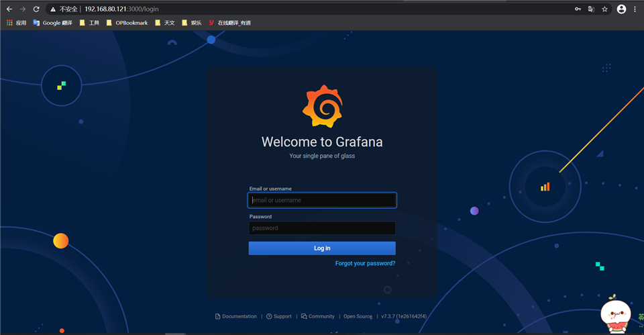Open the Open Source footer link
The width and height of the screenshot is (644, 335).
point(358,316)
